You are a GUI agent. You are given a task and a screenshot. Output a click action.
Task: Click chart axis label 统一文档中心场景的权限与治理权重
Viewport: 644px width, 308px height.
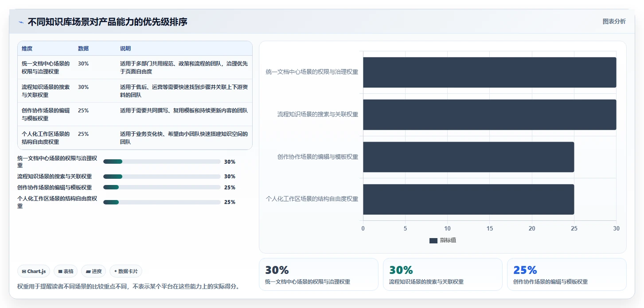click(312, 72)
